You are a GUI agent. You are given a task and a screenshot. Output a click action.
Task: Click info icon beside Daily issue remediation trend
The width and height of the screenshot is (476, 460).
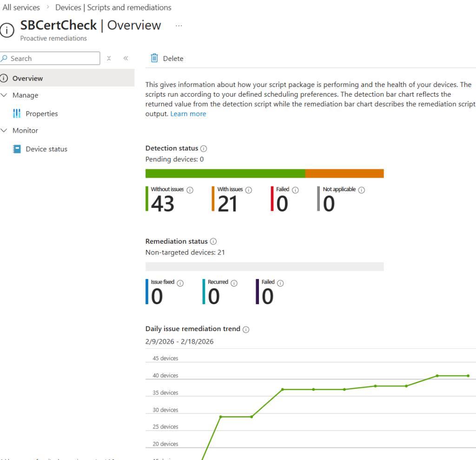click(x=246, y=329)
